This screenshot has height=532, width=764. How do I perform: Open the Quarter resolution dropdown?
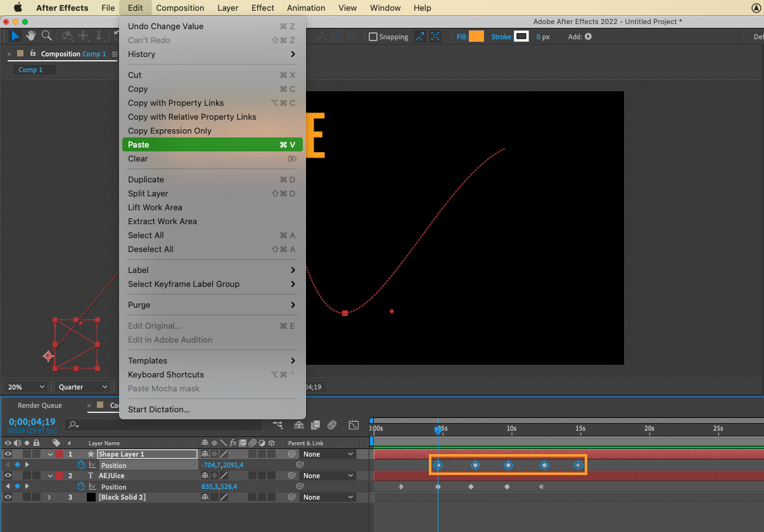click(x=82, y=387)
